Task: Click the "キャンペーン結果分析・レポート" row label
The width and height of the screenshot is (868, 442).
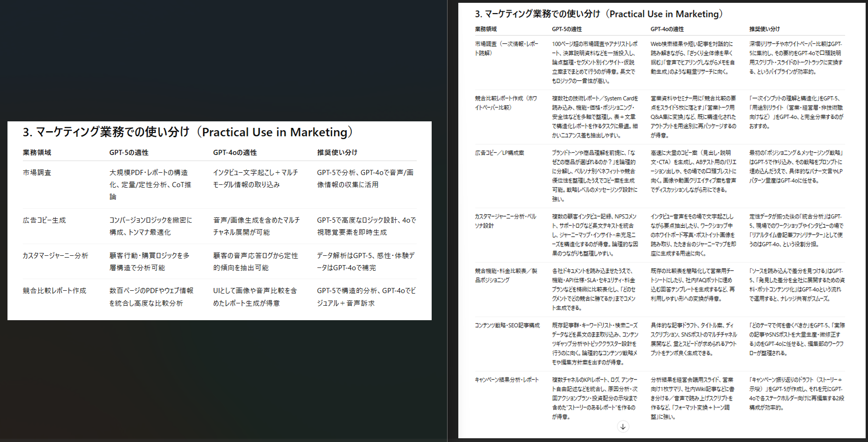Action: 507,380
